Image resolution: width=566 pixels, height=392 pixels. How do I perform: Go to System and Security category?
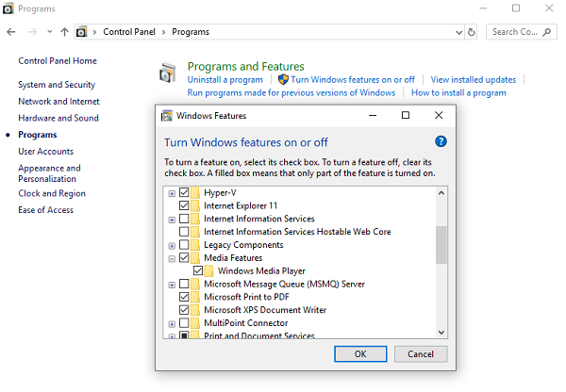click(57, 85)
